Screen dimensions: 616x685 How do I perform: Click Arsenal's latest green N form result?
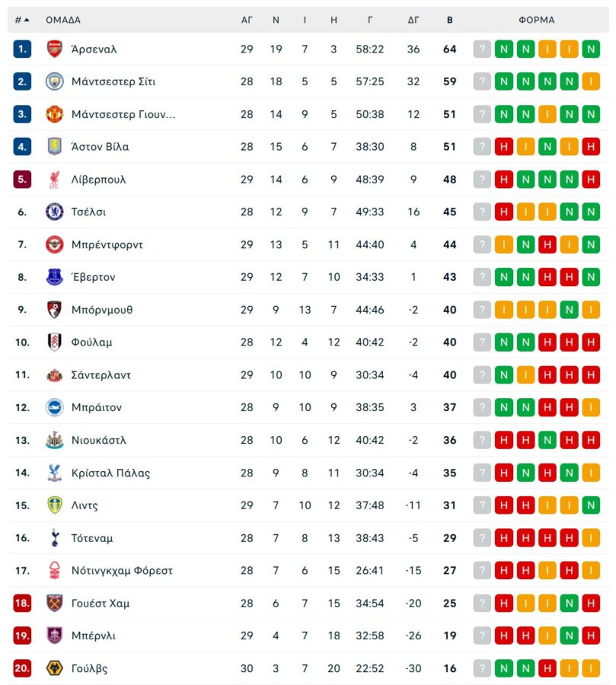click(593, 48)
